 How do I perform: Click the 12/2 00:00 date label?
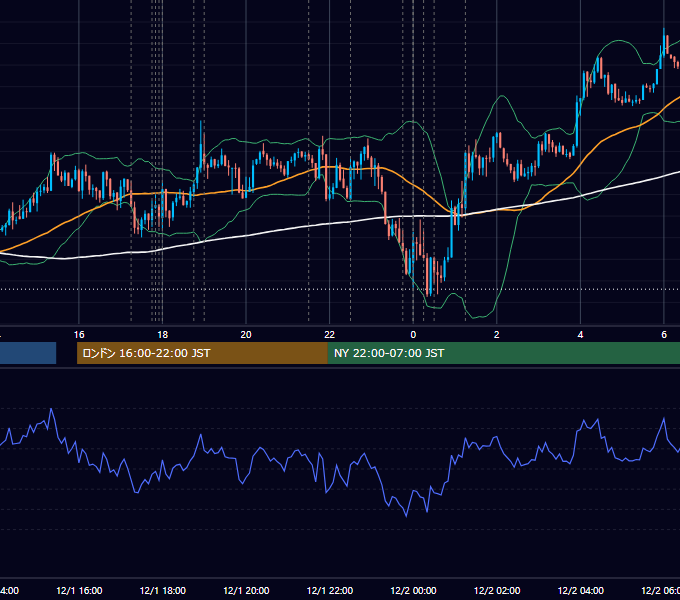click(x=413, y=590)
